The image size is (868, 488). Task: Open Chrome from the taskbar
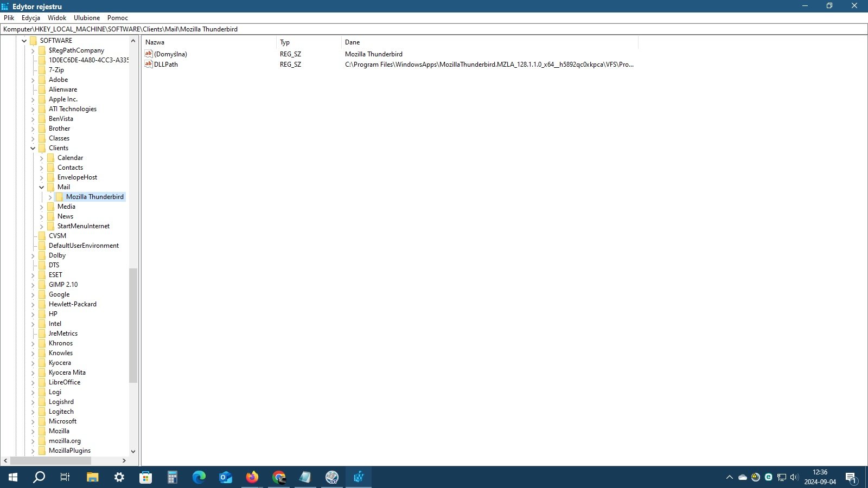279,477
